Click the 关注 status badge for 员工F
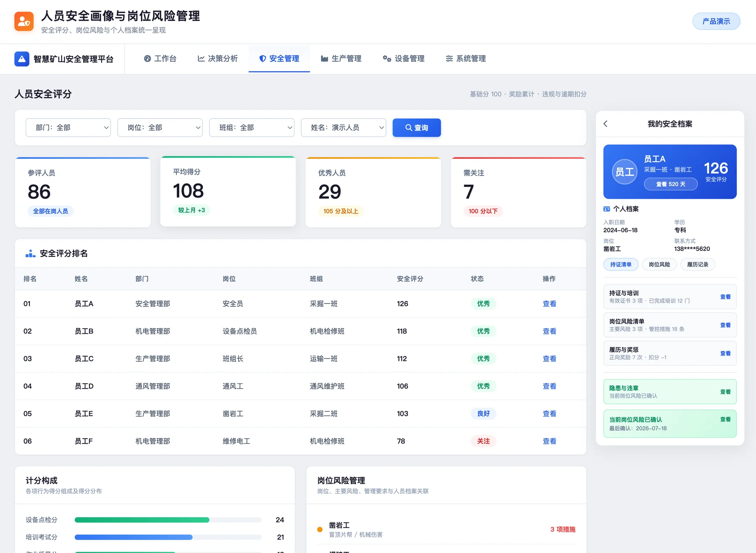This screenshot has width=756, height=553. (483, 441)
